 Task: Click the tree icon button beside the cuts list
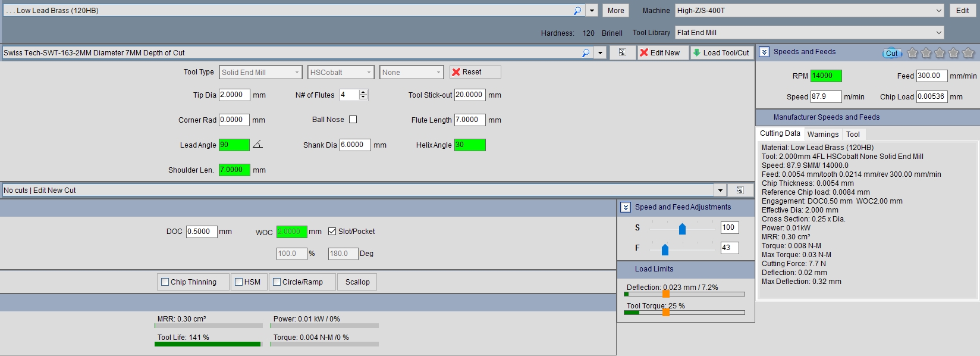[x=740, y=190]
